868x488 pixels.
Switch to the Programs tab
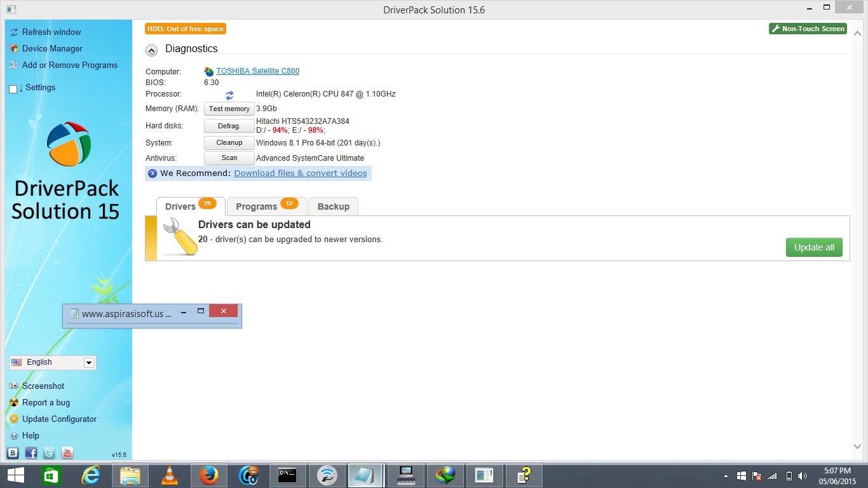(267, 207)
